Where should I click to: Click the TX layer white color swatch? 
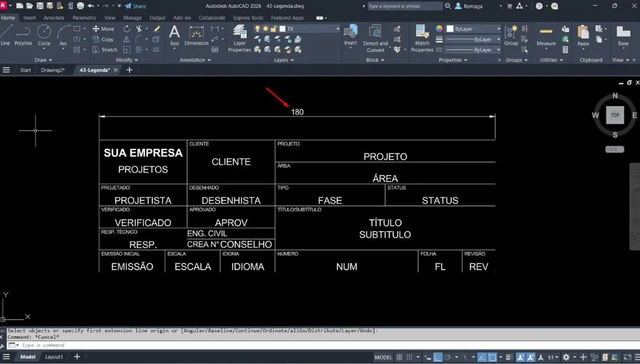tap(282, 29)
